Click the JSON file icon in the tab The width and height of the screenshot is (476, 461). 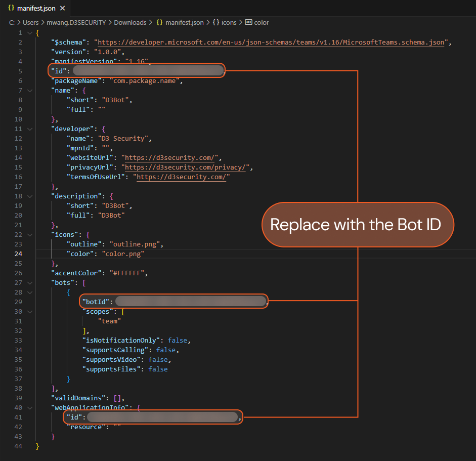pos(11,9)
